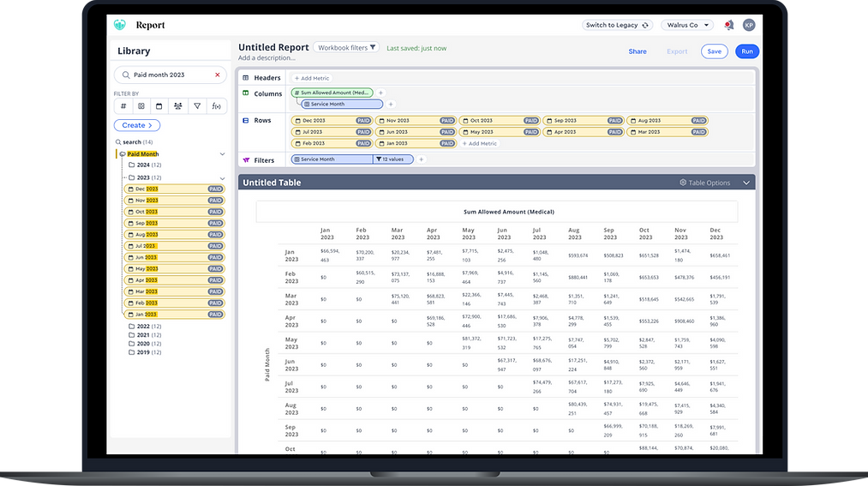Collapse the Paid Month tree node
Image resolution: width=868 pixels, height=486 pixels.
click(x=222, y=154)
